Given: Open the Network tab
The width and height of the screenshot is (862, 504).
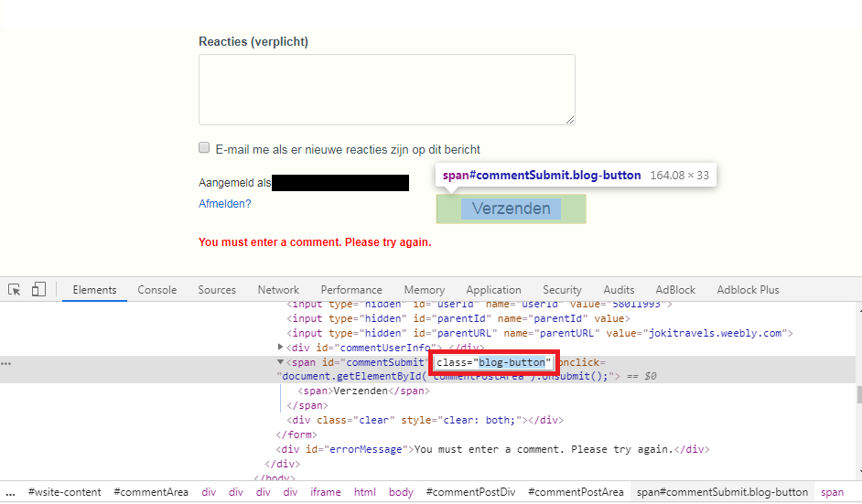Looking at the screenshot, I should [278, 290].
